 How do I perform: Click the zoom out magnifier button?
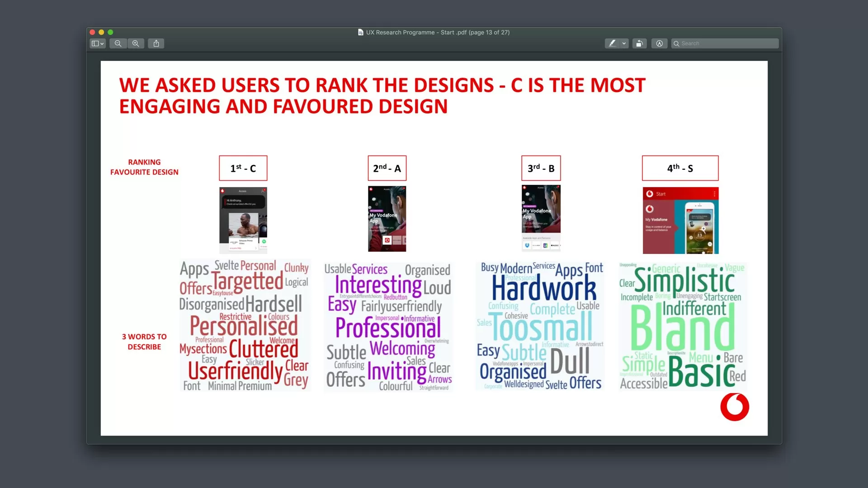pyautogui.click(x=118, y=43)
